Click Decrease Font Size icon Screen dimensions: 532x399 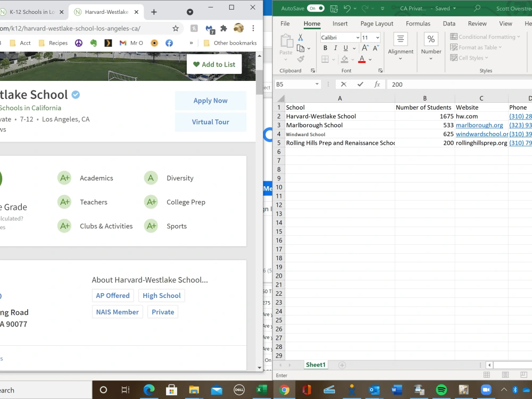click(376, 48)
